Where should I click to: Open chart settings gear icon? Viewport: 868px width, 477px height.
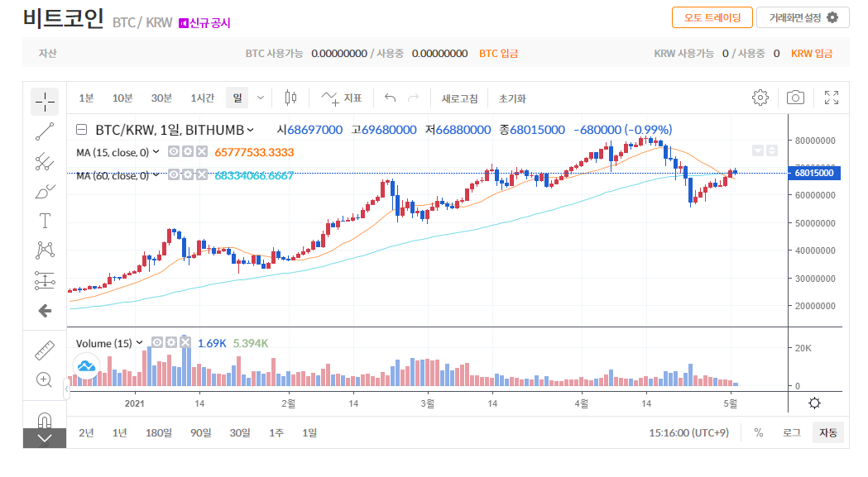click(760, 98)
